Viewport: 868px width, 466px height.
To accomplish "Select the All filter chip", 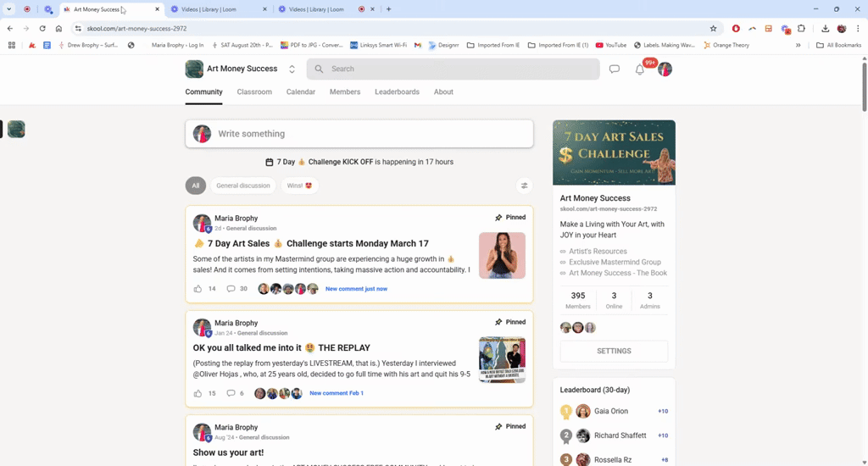I will click(x=196, y=186).
